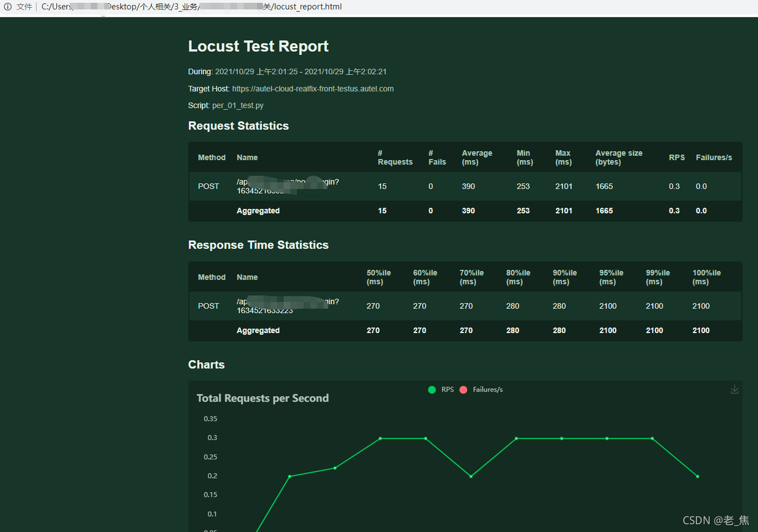The width and height of the screenshot is (758, 532).
Task: Click Average size (bytes) column header
Action: [619, 157]
